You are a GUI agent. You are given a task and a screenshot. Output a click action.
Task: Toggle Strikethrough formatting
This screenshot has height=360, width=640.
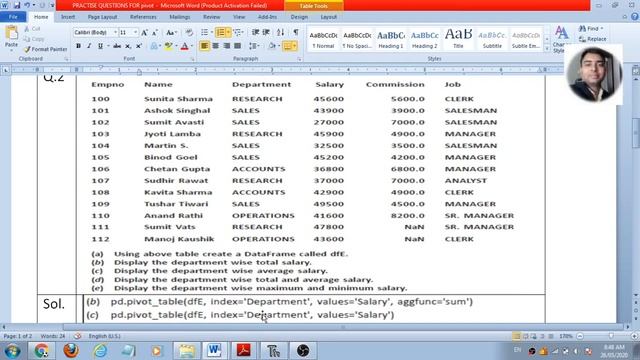117,46
